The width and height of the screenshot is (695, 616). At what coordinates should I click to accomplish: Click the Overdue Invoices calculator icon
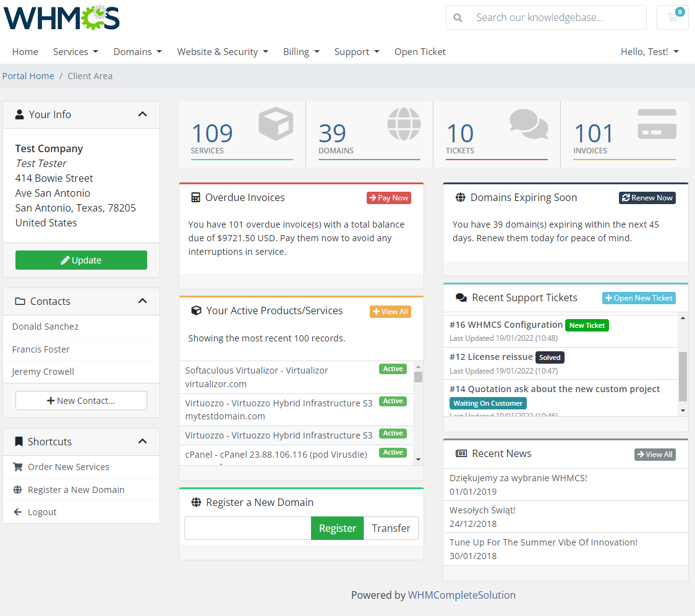(195, 197)
